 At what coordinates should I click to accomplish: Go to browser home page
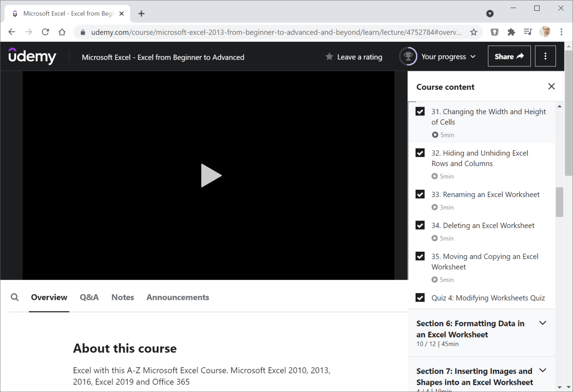pos(62,32)
